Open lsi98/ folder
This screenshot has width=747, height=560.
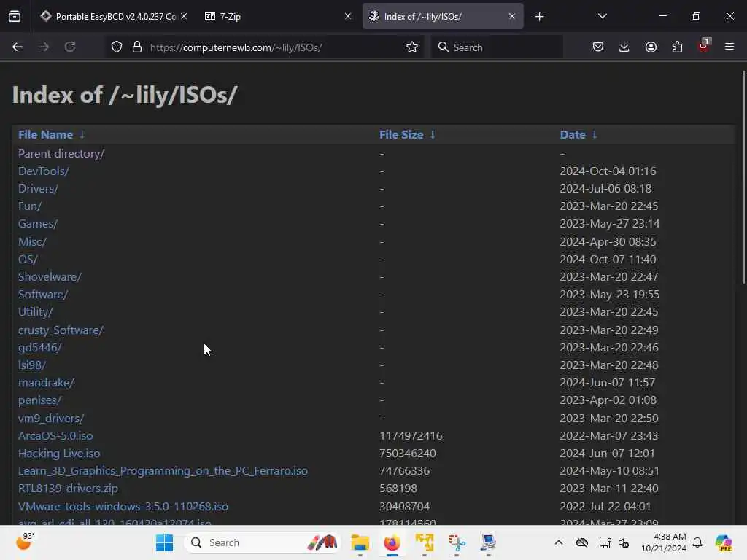point(32,365)
